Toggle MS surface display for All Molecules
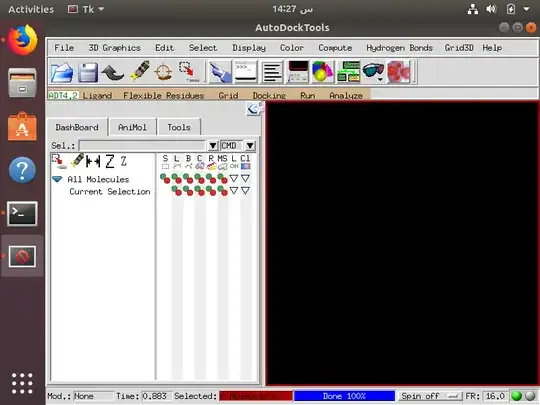The width and height of the screenshot is (540, 405). [222, 179]
